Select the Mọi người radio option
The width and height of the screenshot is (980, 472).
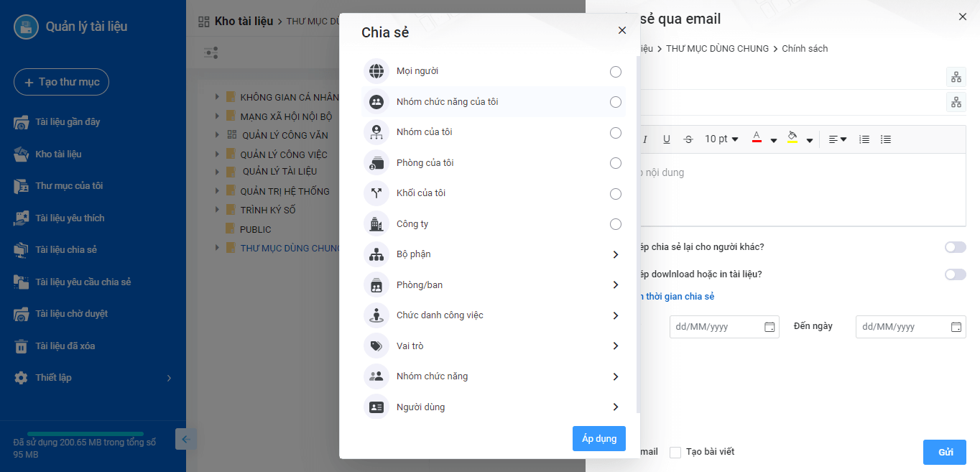coord(615,71)
